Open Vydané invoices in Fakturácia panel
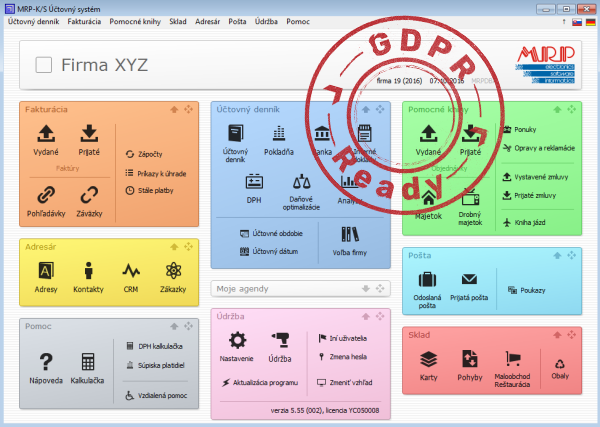Image resolution: width=600 pixels, height=427 pixels. tap(45, 139)
